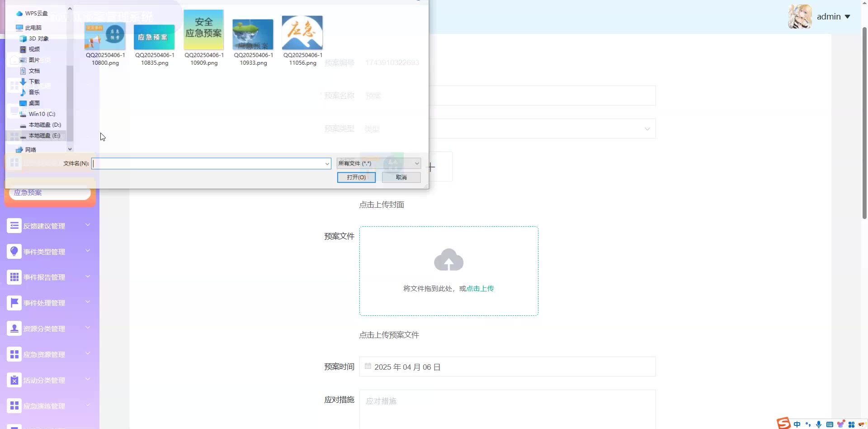Click the 反馈建议管理 sidebar icon
Viewport: 868px width, 429px height.
pos(14,225)
